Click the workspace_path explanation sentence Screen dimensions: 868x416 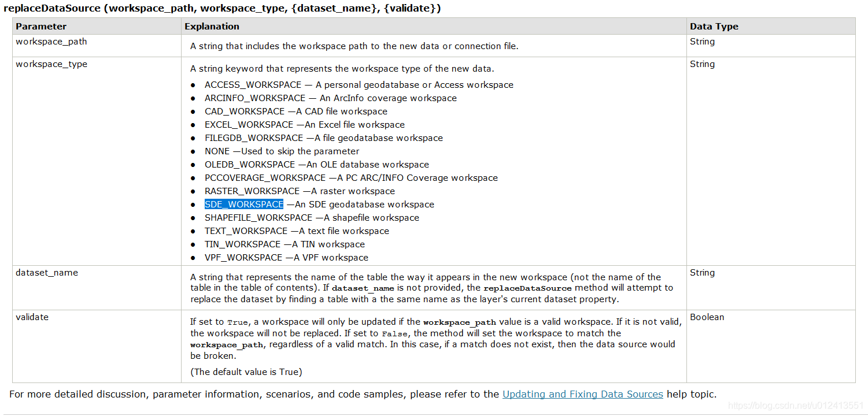(354, 46)
